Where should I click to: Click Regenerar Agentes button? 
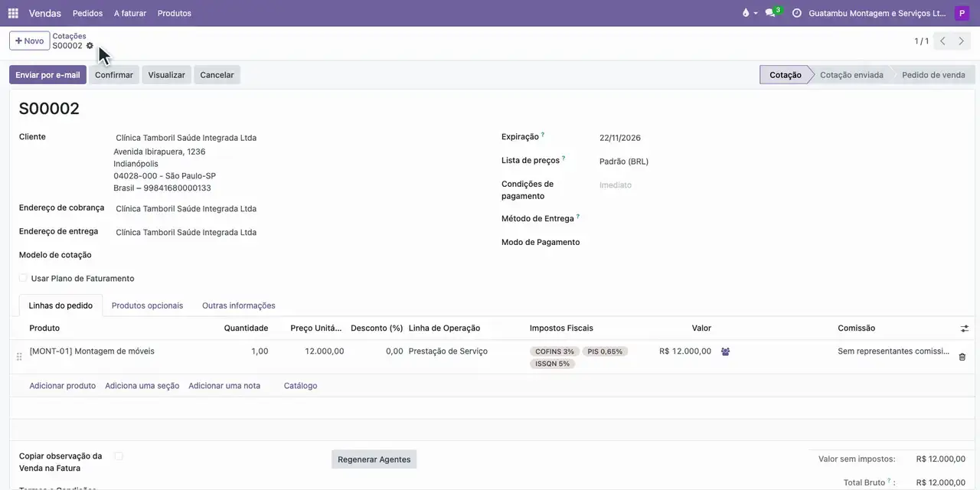coord(374,459)
